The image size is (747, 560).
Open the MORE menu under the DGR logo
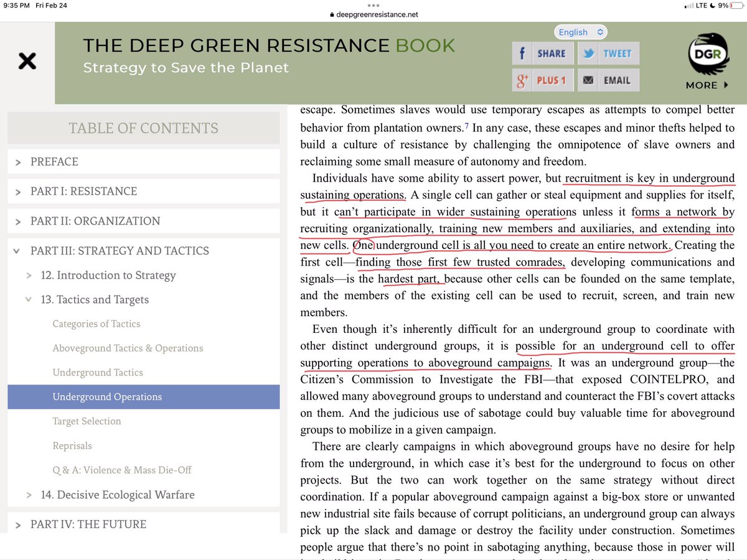706,85
